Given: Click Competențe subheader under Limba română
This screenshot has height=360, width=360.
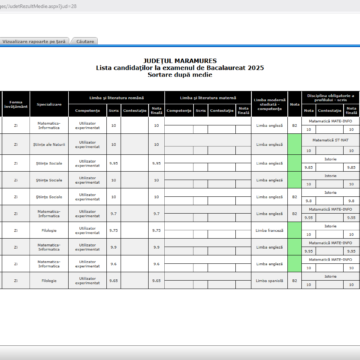Looking at the screenshot, I should point(87,110).
